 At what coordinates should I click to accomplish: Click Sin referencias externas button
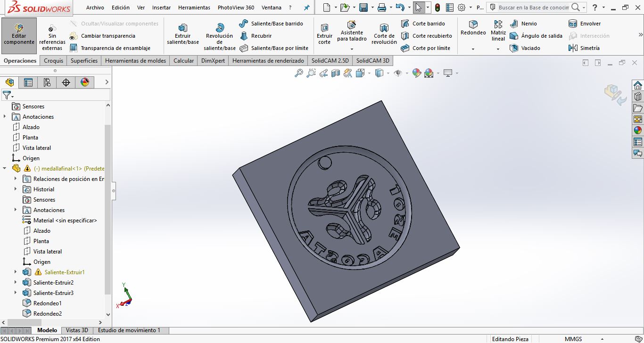click(52, 37)
